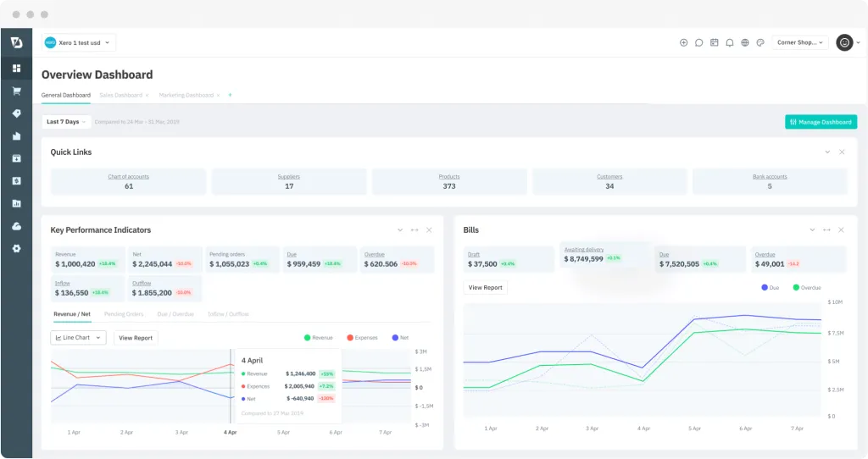This screenshot has height=459, width=868.
Task: Open the Corner Shop selector dropdown
Action: 799,42
